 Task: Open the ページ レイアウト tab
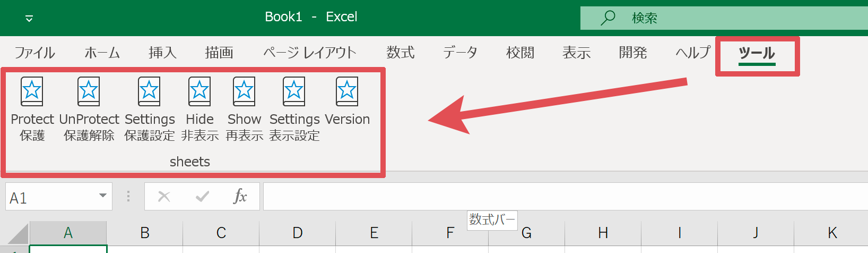pyautogui.click(x=309, y=53)
